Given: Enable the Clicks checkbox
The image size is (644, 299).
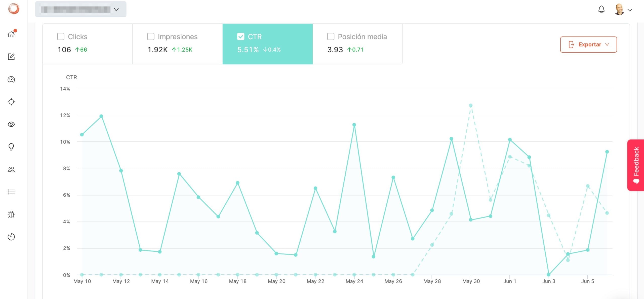Looking at the screenshot, I should pyautogui.click(x=61, y=37).
